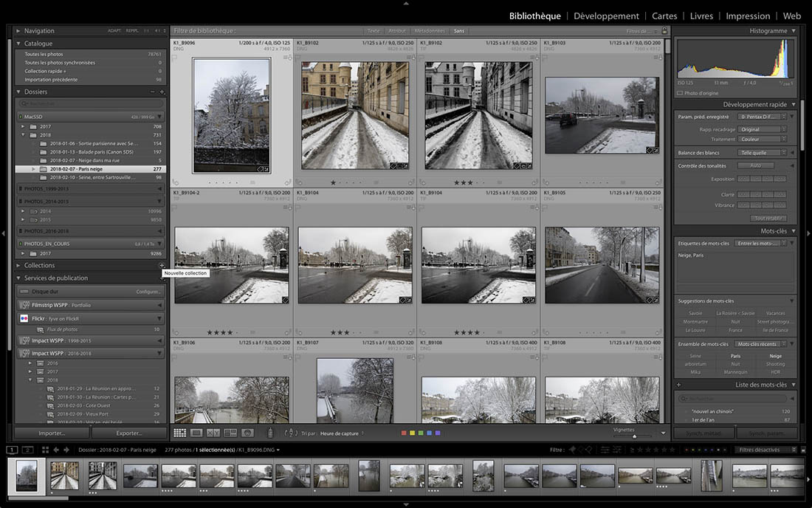Toggle the Photo d'origine checkbox

tap(681, 93)
